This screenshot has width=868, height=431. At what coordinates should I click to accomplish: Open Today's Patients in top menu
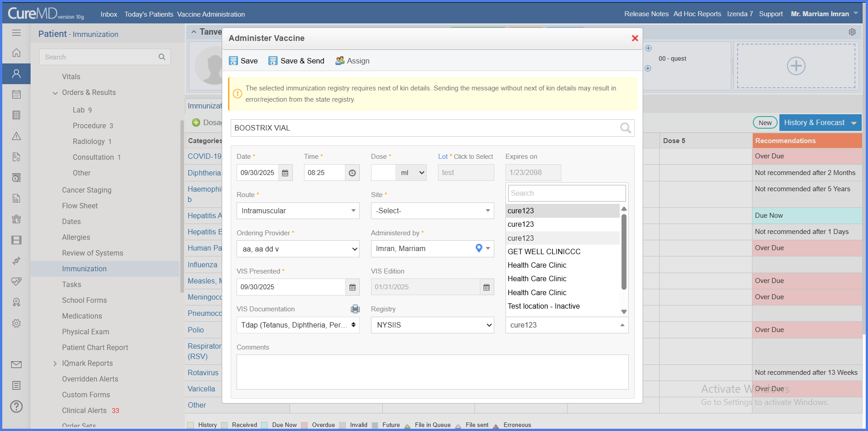(x=149, y=14)
